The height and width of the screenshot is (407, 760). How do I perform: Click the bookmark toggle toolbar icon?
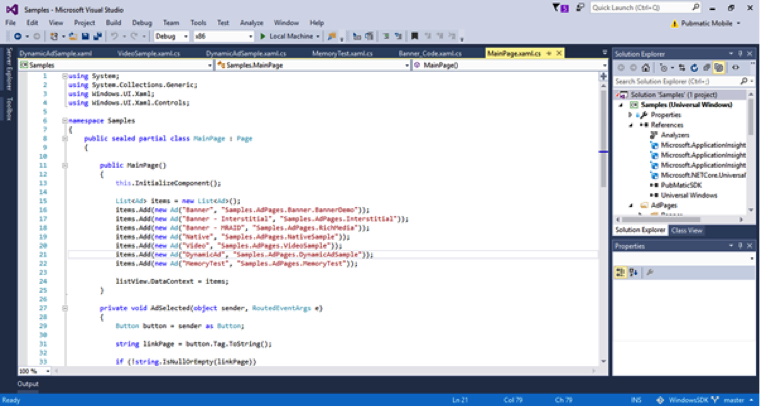pyautogui.click(x=414, y=36)
